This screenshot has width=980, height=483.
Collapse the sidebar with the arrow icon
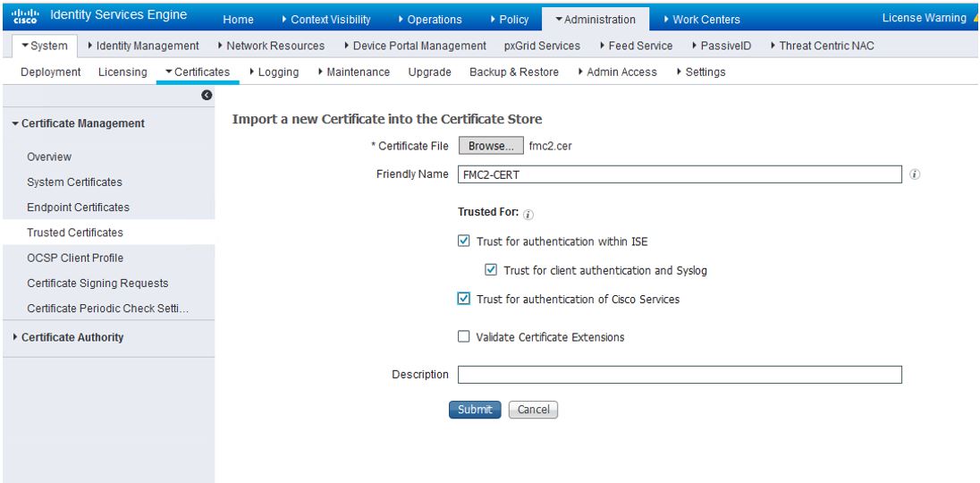[x=207, y=96]
